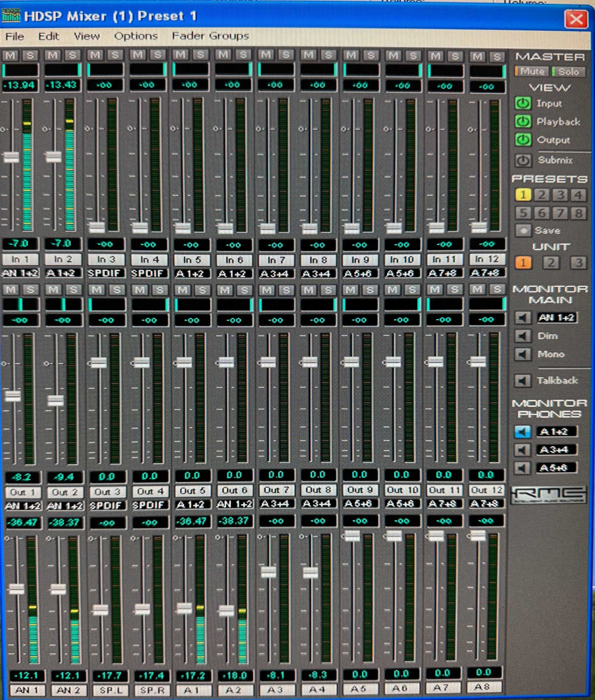Toggle the Input view power icon
The width and height of the screenshot is (595, 700).
[x=523, y=103]
